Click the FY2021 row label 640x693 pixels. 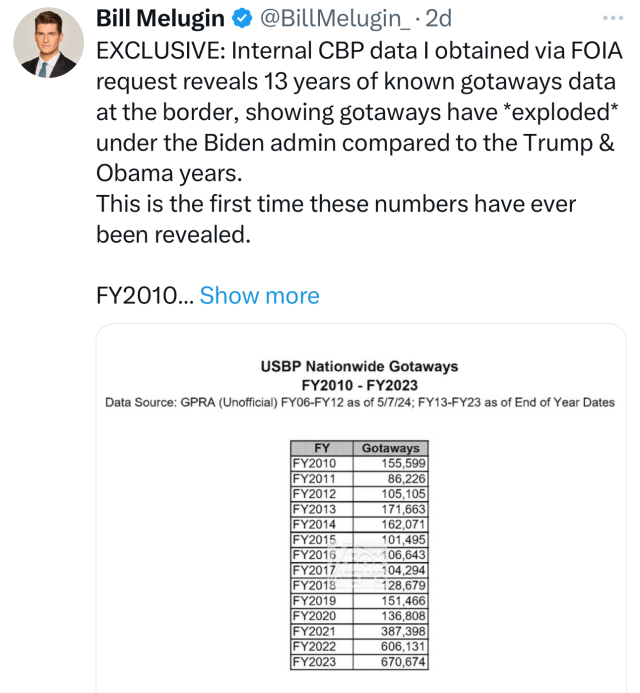315,630
